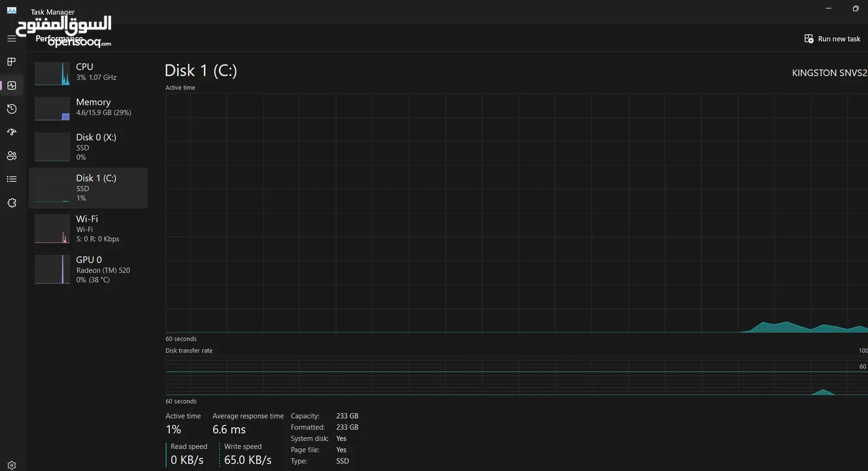Select the CPU performance item
The width and height of the screenshot is (868, 471).
point(88,73)
